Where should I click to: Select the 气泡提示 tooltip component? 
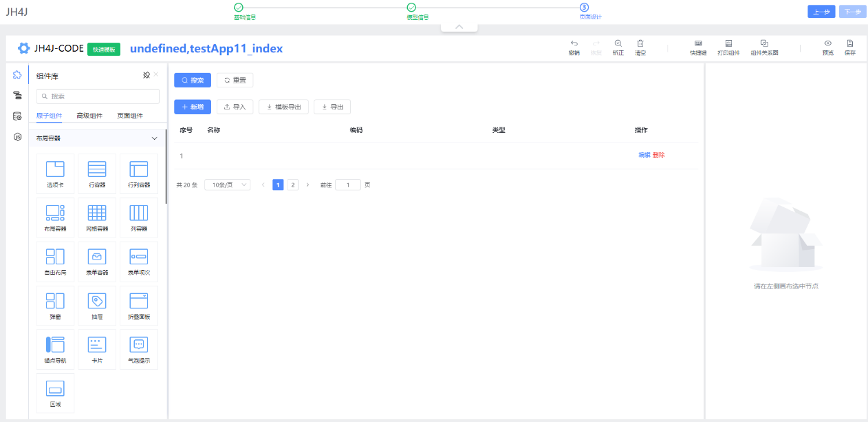coord(139,350)
